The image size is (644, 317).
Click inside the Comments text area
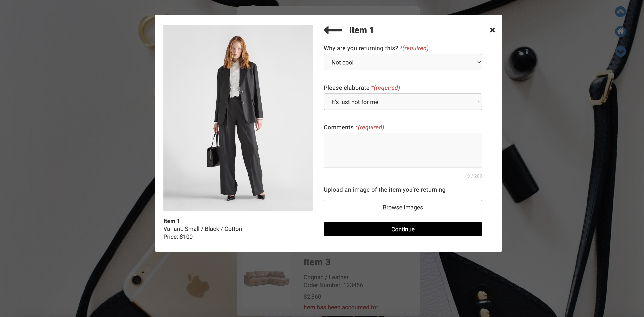click(x=403, y=150)
